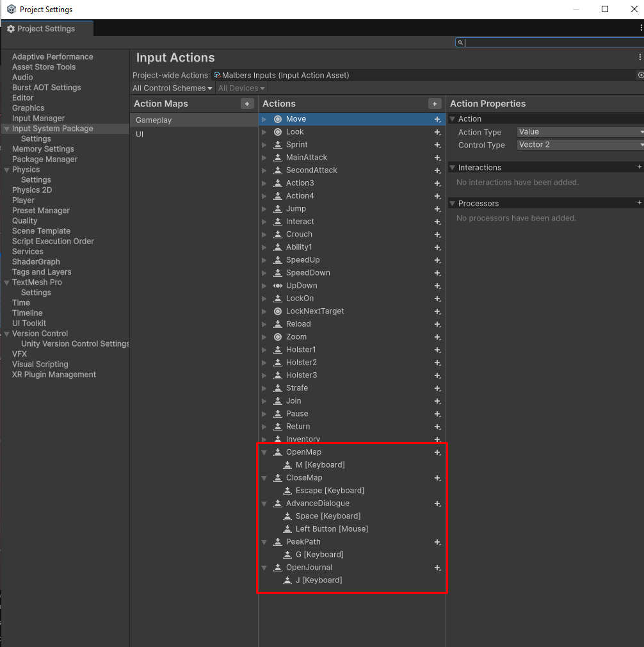Click the plus button to add action map

click(247, 104)
